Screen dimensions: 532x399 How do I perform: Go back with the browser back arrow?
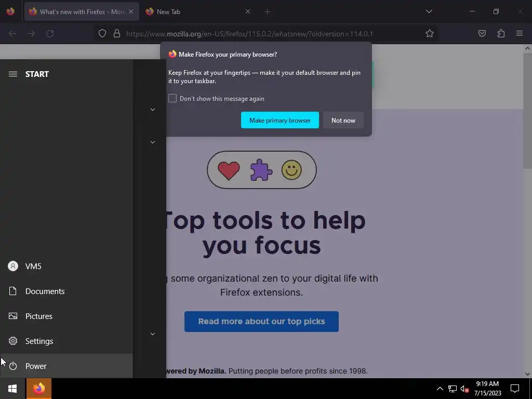[12, 34]
